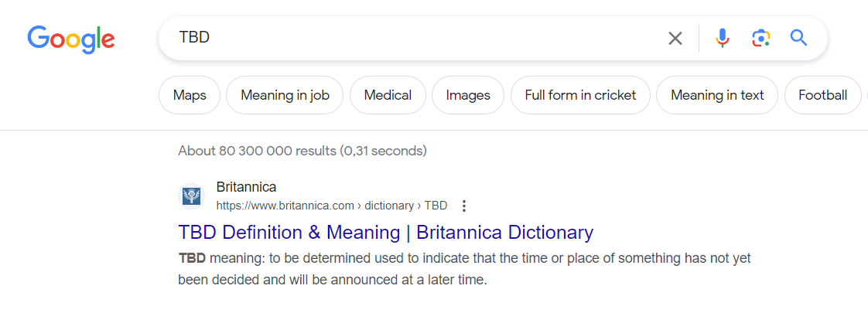The height and width of the screenshot is (313, 868).
Task: Focus the search field containing TBD
Action: 418,38
